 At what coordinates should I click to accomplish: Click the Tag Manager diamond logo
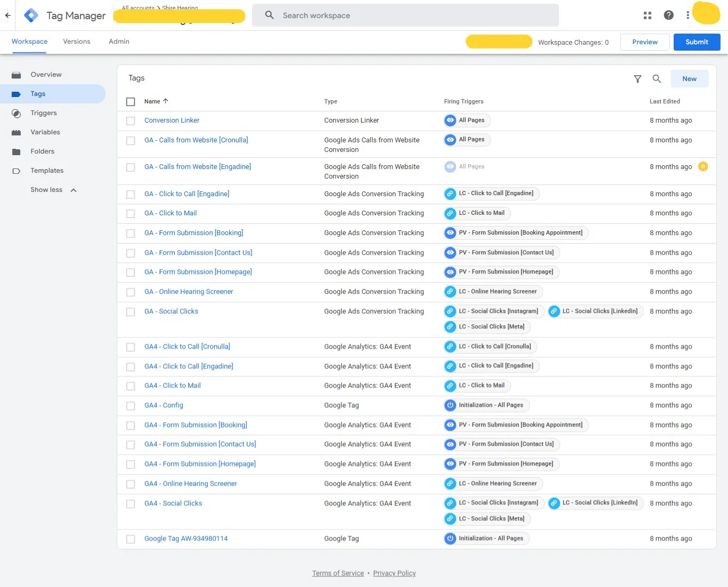(31, 15)
